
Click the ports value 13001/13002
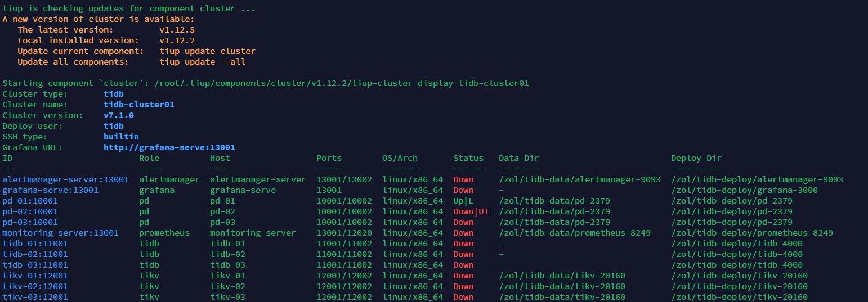tap(344, 179)
